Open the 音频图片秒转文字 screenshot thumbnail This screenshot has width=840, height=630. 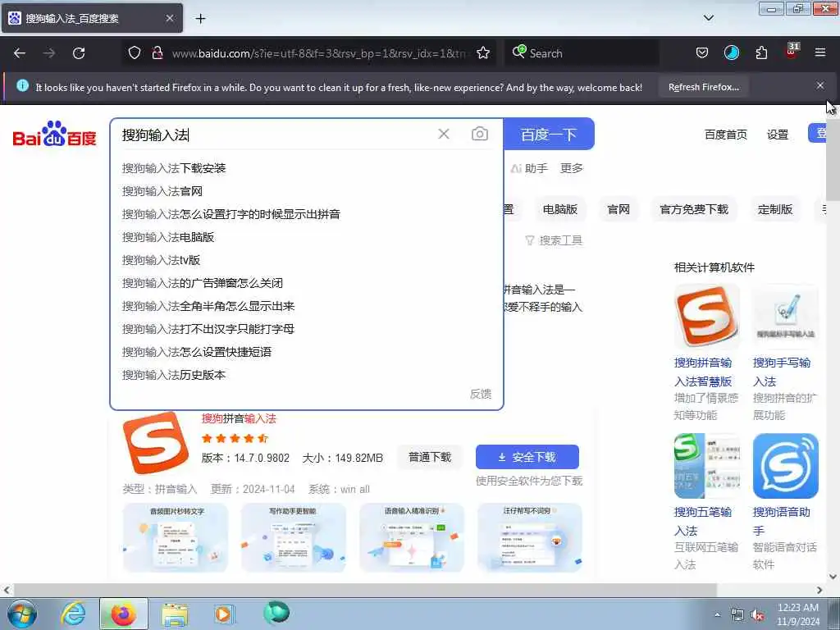click(176, 537)
